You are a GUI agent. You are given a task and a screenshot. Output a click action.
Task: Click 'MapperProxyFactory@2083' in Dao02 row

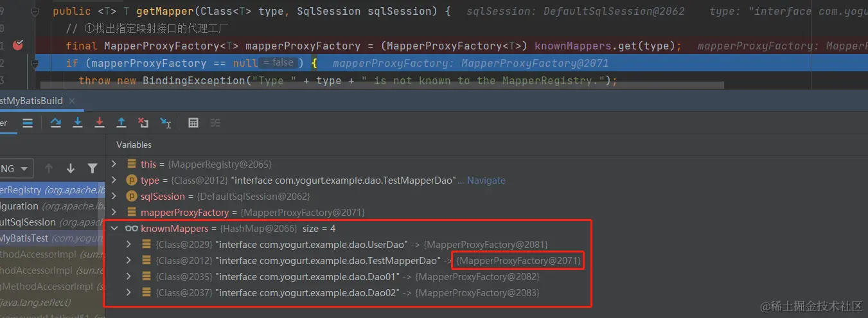click(477, 293)
